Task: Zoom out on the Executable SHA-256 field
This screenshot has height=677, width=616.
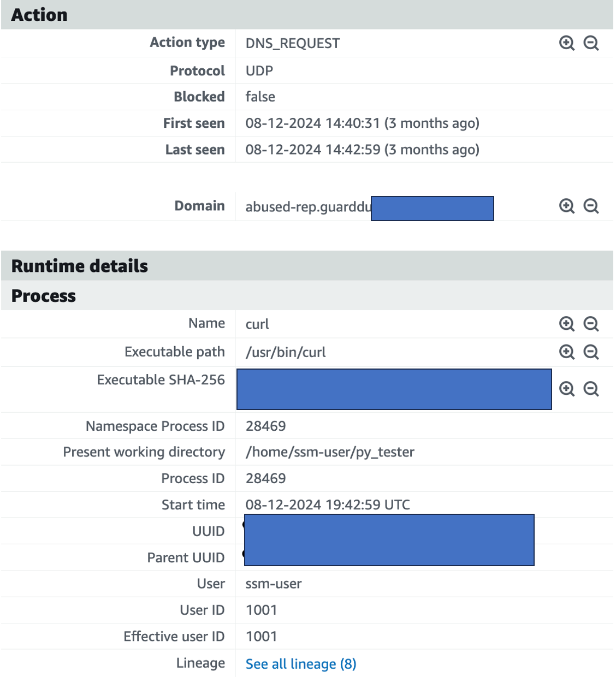Action: point(591,389)
